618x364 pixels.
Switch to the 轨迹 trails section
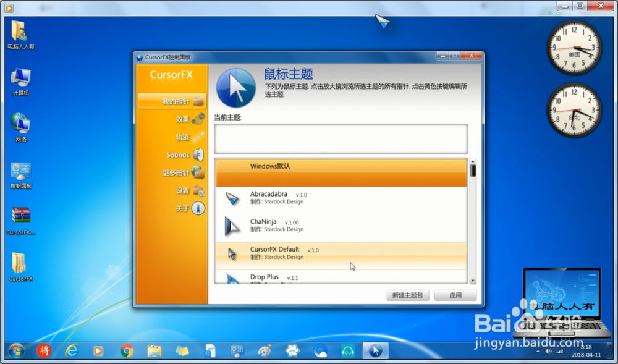point(182,137)
